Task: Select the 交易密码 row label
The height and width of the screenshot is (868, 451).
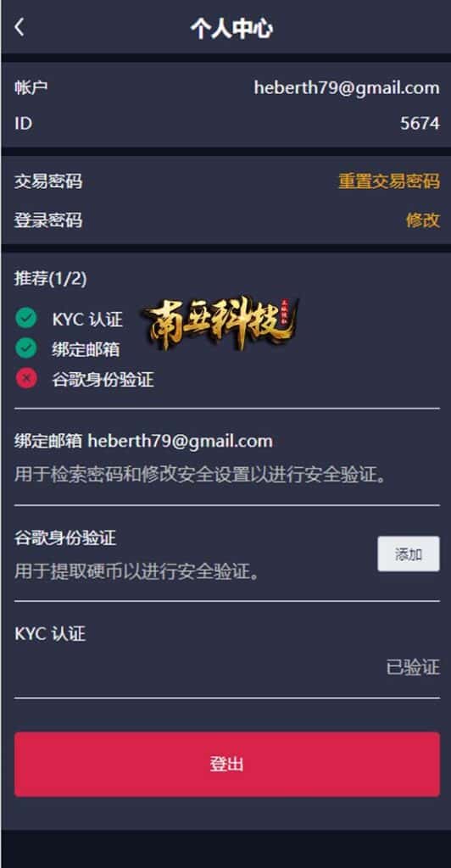Action: (x=48, y=181)
